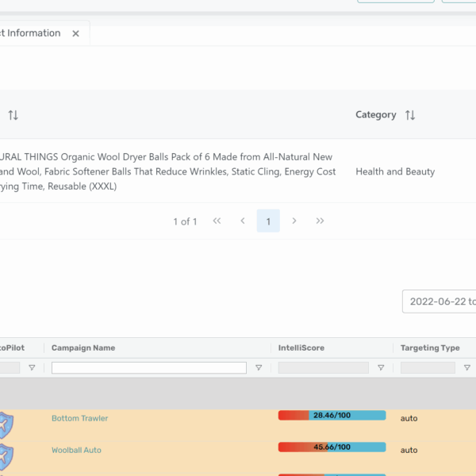Viewport: 476px width, 476px height.
Task: Go to the first page with the double-left arrows
Action: point(217,221)
